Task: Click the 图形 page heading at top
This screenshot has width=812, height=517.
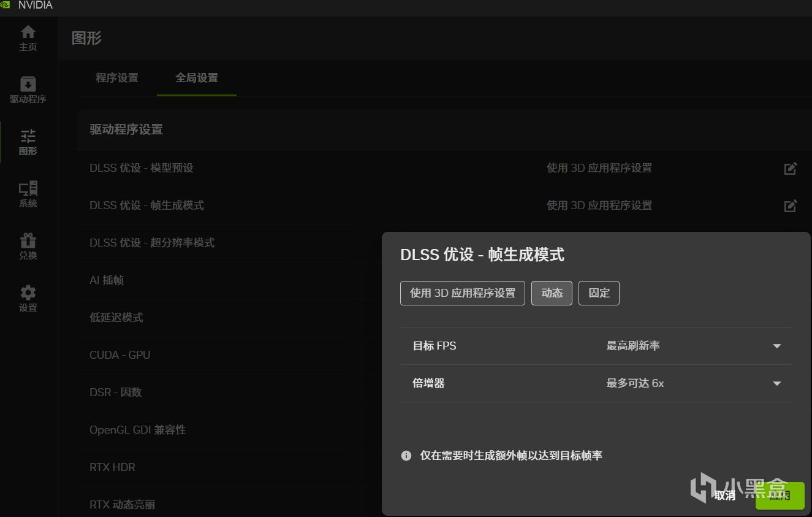Action: [x=86, y=39]
